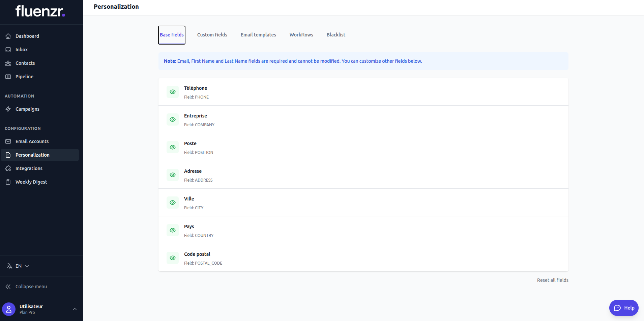Hide the Entreprise field using its eye icon

point(173,119)
